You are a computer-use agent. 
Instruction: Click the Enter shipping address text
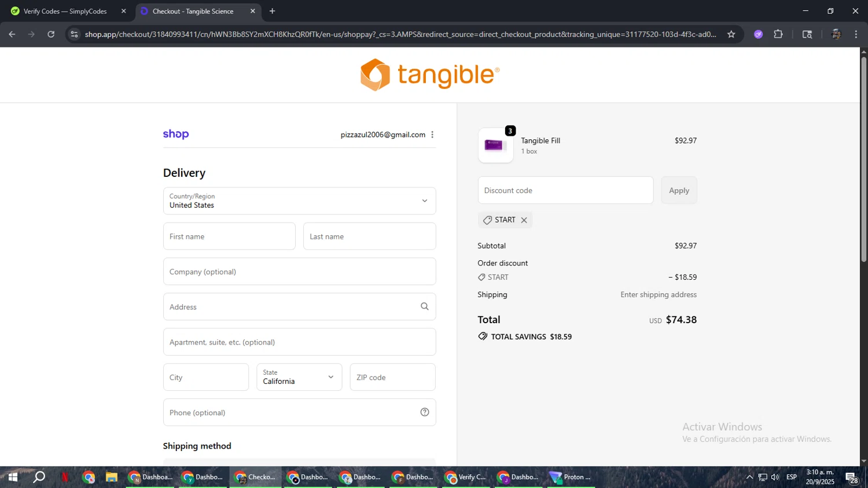[x=659, y=294]
